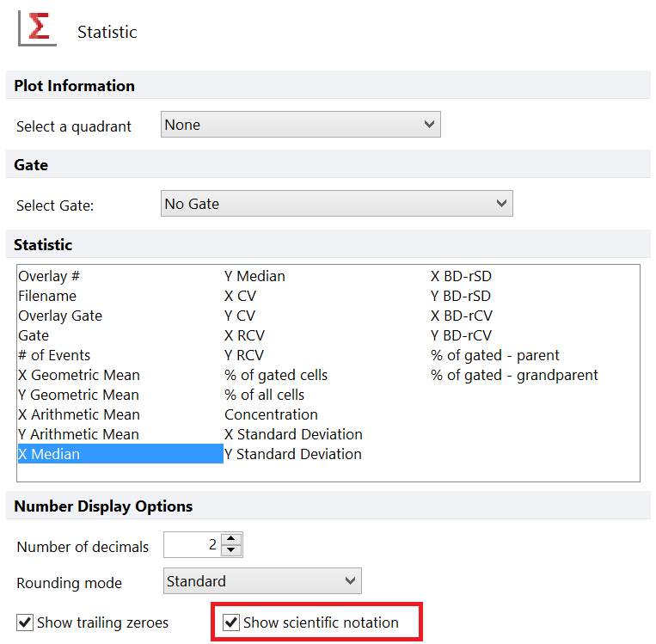Viewport: 656px width, 644px height.
Task: Pick % of gated - grandparent entry
Action: (x=514, y=375)
